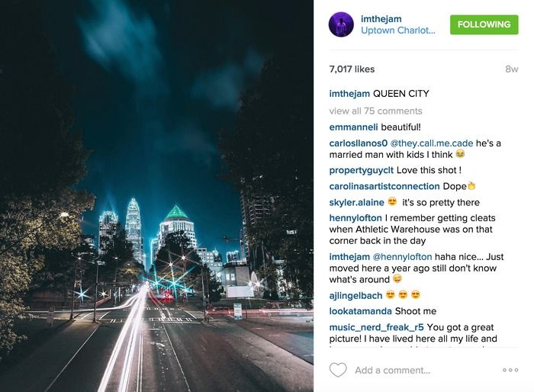Open music_nerd_freak_r5's profile
Screen dimensions: 534x392
[376, 328]
